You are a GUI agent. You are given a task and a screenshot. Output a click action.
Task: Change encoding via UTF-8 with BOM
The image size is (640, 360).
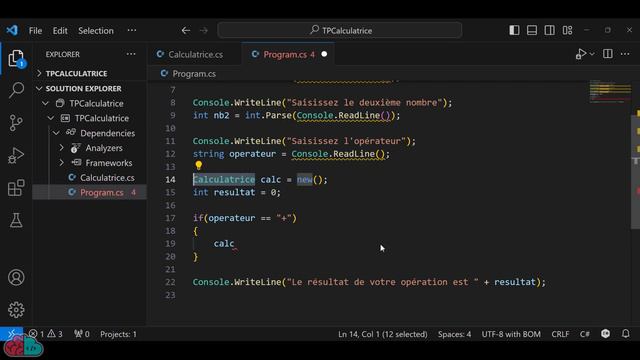pyautogui.click(x=511, y=334)
